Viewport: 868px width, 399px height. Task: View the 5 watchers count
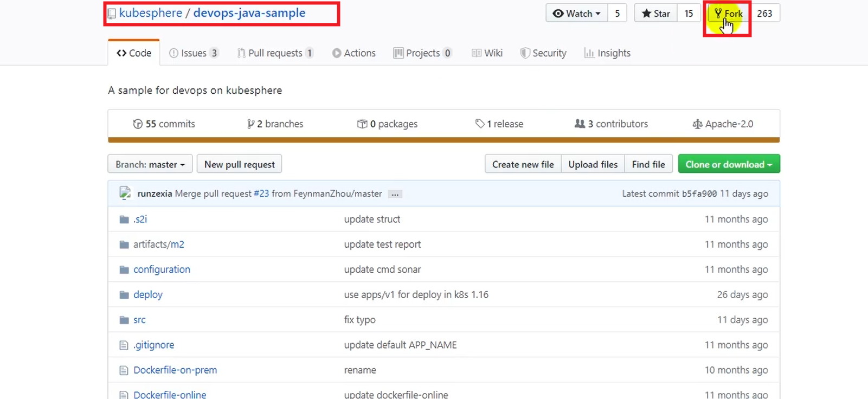(x=617, y=13)
